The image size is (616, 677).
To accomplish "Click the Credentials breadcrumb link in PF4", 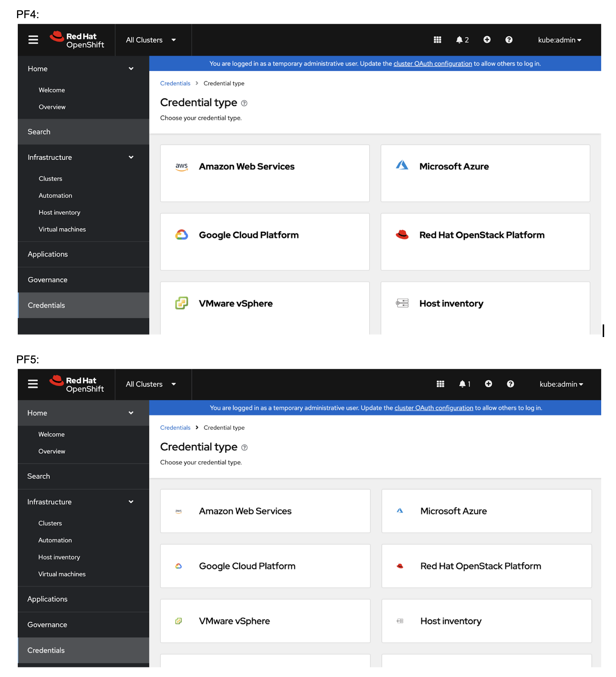I will point(175,83).
